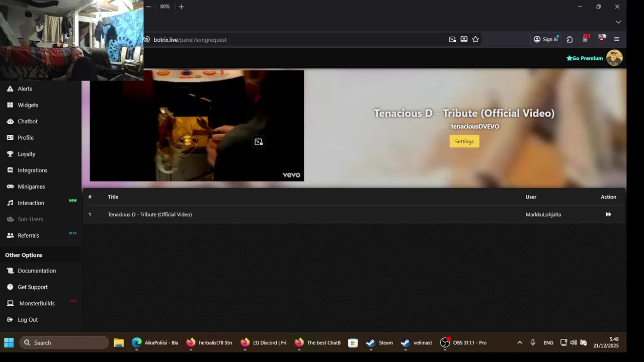
Task: Expand the list all tabs chevron
Action: (618, 22)
